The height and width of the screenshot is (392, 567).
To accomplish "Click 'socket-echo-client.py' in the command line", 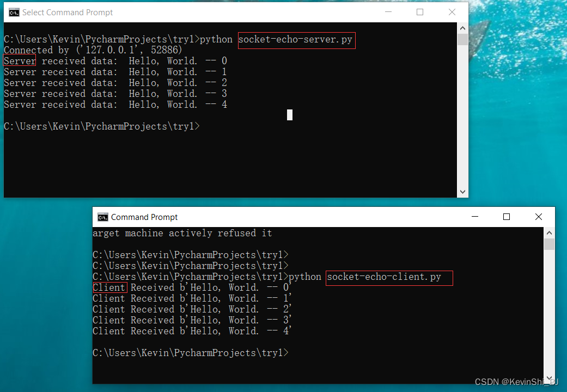I will pos(384,277).
